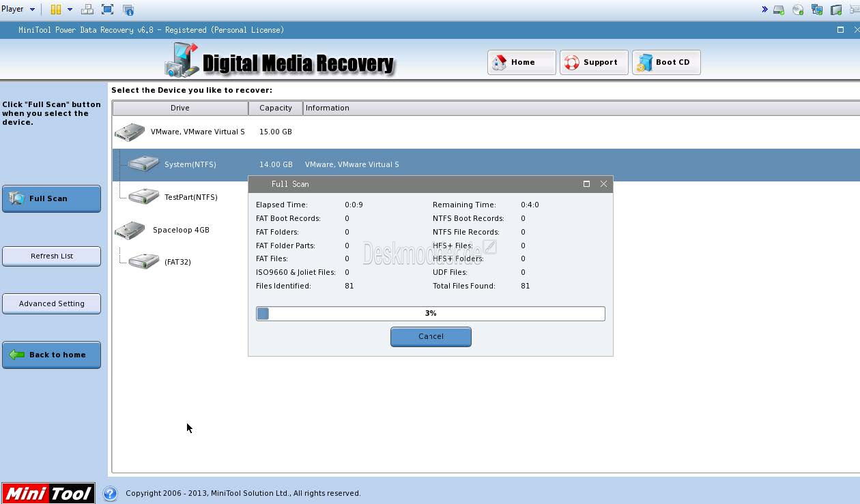This screenshot has width=860, height=504.
Task: Click the send Ctrl+Alt+Del toolbar icon
Action: point(87,10)
